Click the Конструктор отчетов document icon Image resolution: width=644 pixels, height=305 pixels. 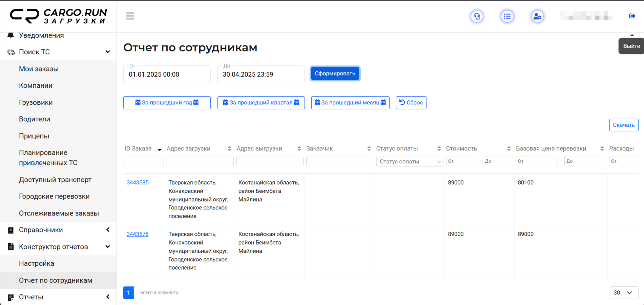coord(11,247)
